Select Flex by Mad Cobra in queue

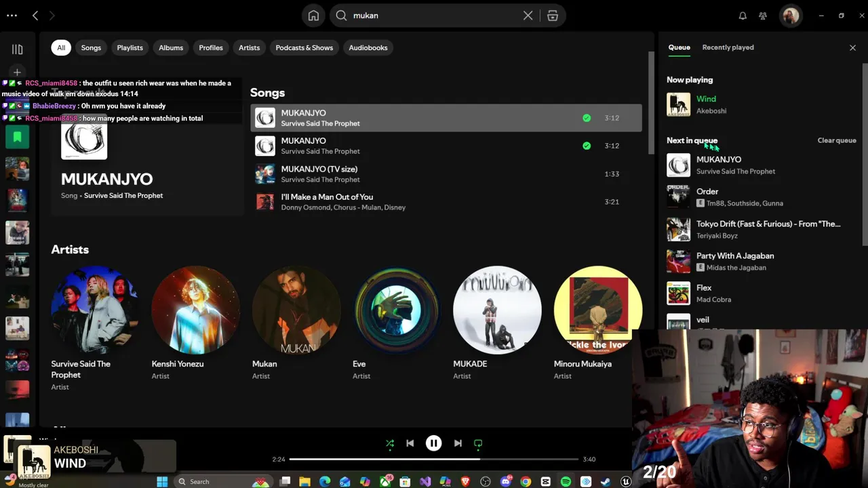click(762, 293)
